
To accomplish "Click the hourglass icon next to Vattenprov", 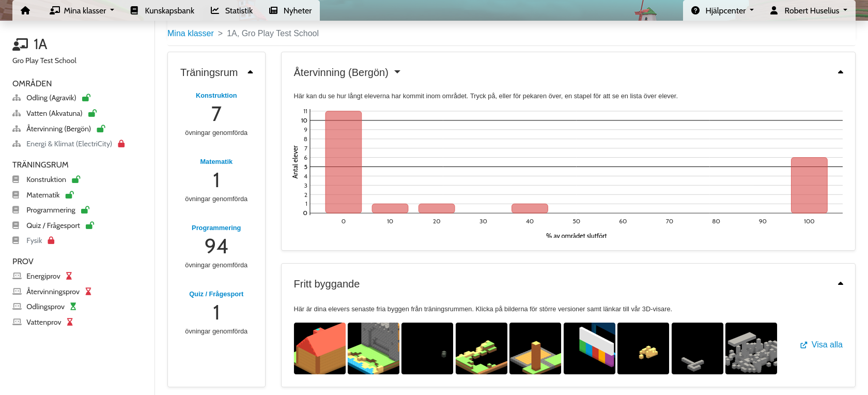I will pos(70,322).
